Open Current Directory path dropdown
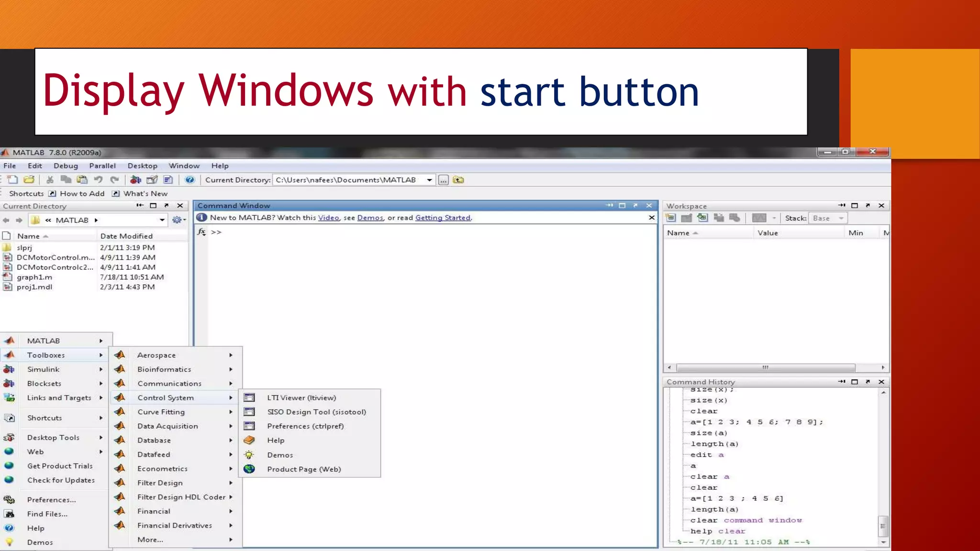 coord(429,180)
